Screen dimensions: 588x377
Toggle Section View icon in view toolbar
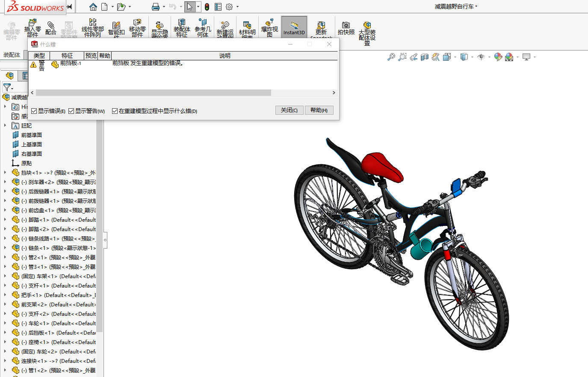pos(425,57)
